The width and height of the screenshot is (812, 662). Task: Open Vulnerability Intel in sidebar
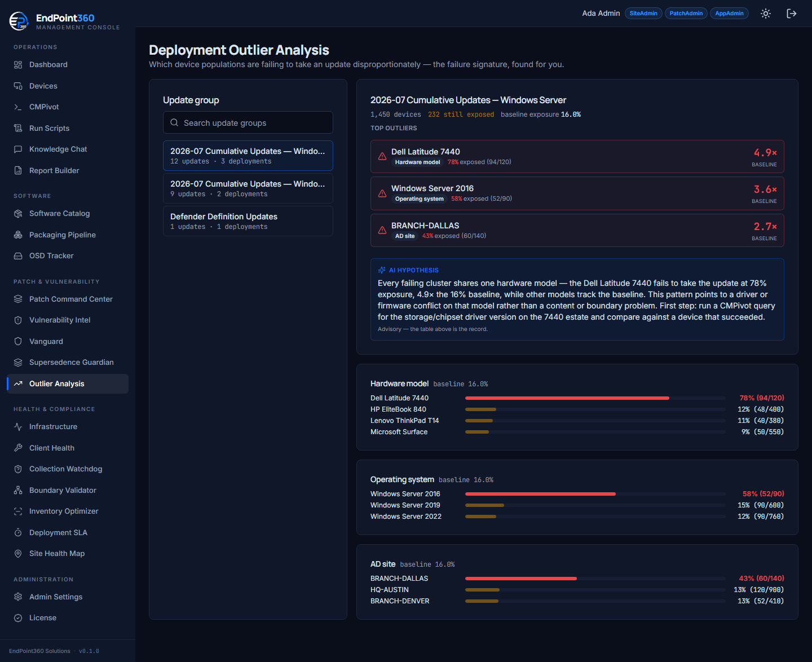point(68,320)
